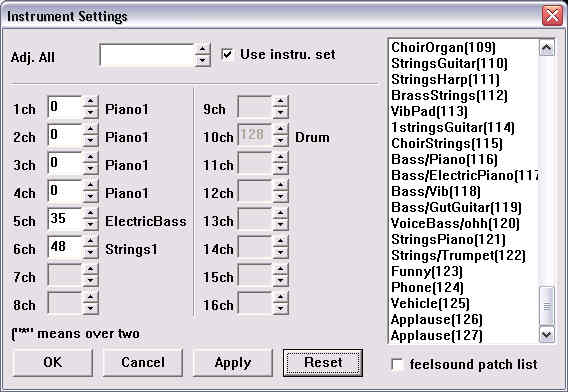Image resolution: width=568 pixels, height=392 pixels.
Task: Cancel the instrument settings
Action: [143, 363]
